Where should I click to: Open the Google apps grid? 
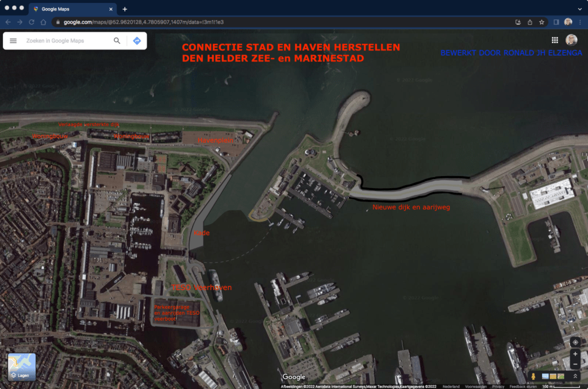tap(555, 40)
